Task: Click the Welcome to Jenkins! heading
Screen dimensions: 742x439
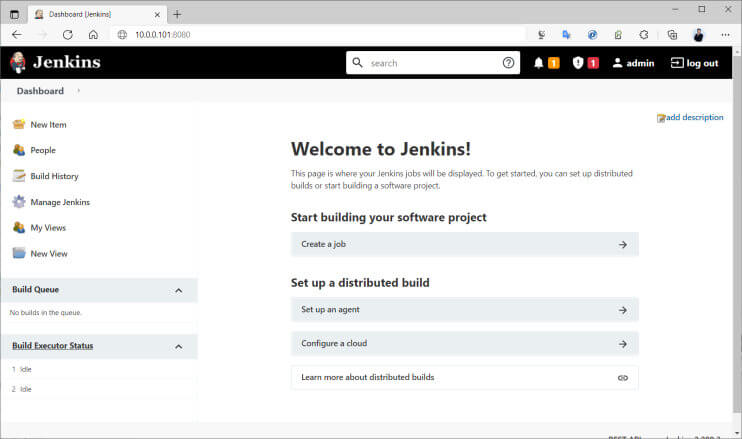Action: tap(381, 149)
